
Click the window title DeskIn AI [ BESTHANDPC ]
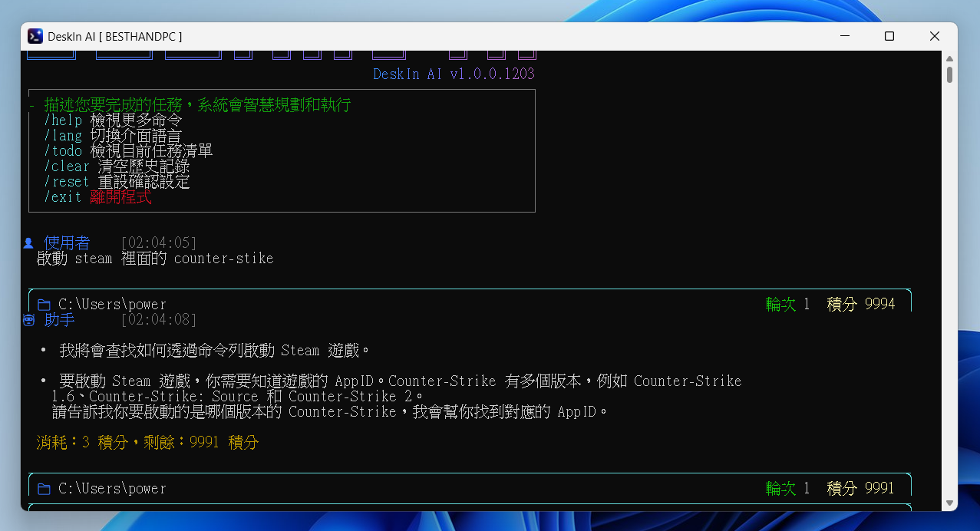coord(115,36)
